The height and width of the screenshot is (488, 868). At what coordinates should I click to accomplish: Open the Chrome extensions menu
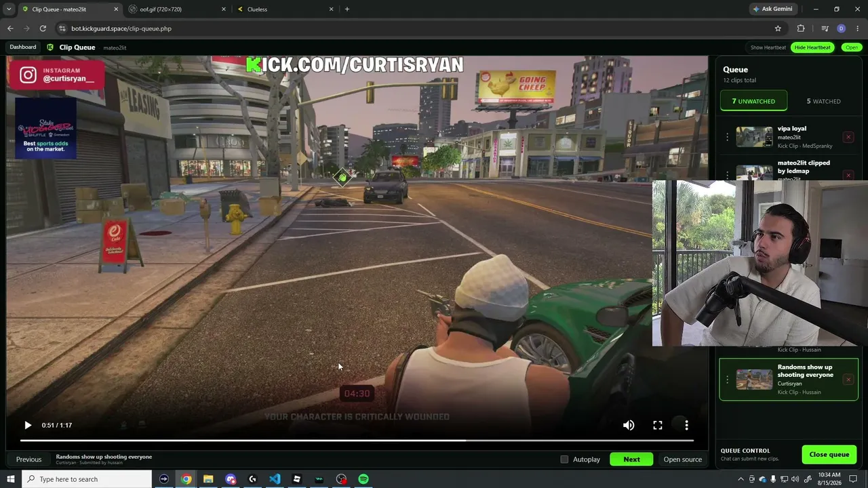pos(801,28)
